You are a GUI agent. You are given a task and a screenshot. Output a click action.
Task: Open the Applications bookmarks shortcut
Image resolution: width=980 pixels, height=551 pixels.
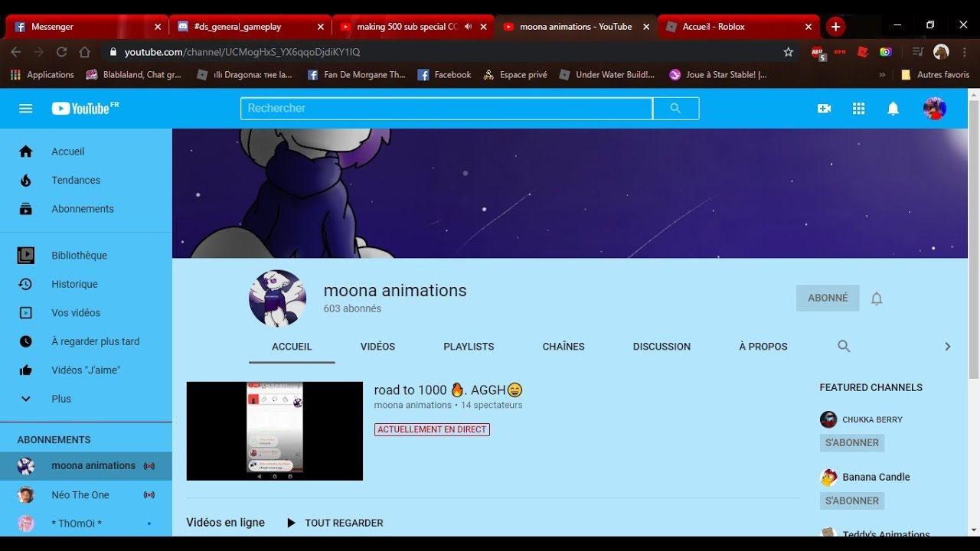pos(42,75)
